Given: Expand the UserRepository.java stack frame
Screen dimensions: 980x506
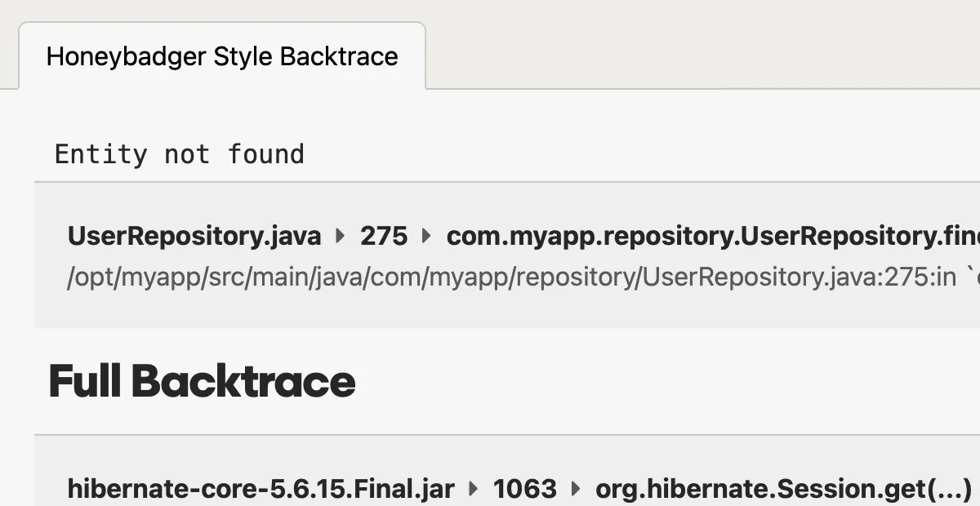Looking at the screenshot, I should click(x=194, y=236).
